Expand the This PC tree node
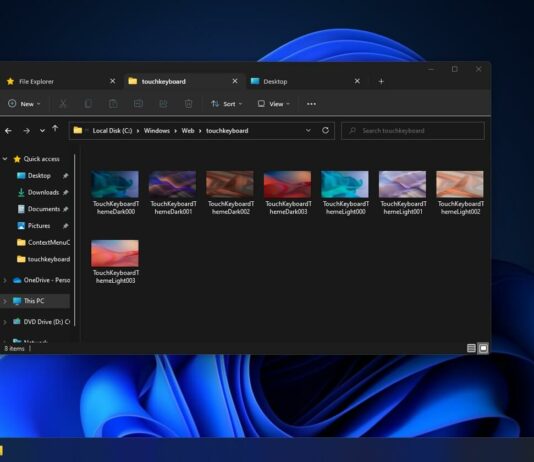Image resolution: width=534 pixels, height=462 pixels. (5, 301)
